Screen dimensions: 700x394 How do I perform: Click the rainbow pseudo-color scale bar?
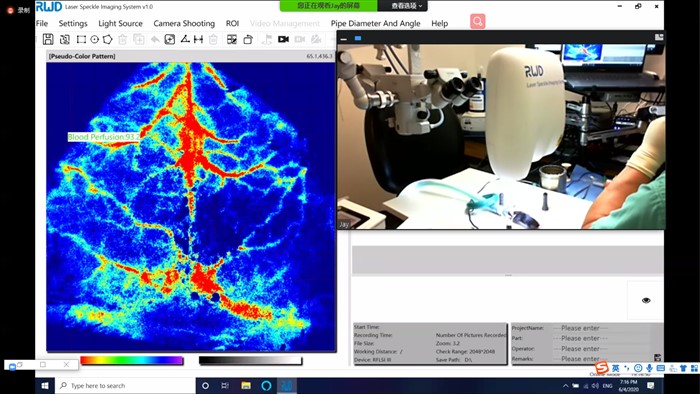[132, 360]
